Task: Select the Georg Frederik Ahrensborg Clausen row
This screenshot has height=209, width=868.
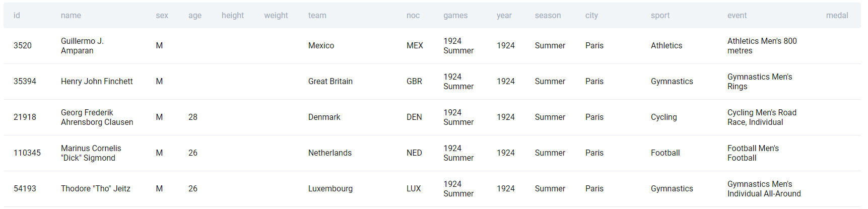Action: click(x=432, y=117)
